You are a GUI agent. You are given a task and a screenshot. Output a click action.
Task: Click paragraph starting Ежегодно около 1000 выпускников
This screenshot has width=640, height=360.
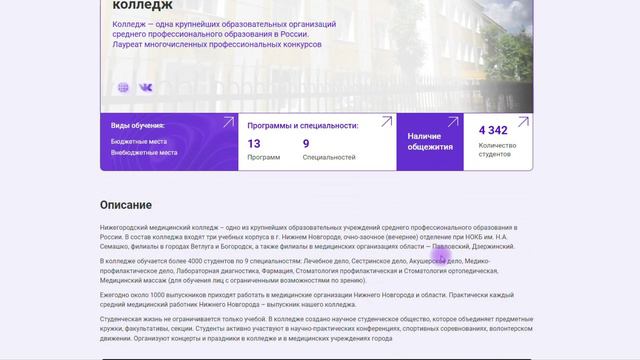click(307, 300)
